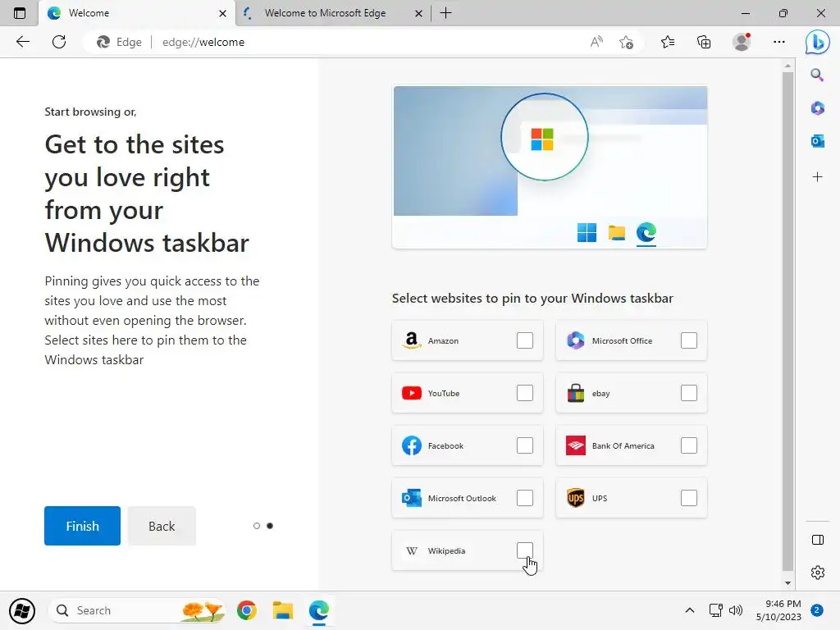
Task: Toggle the sidebar hide button
Action: coord(818,540)
